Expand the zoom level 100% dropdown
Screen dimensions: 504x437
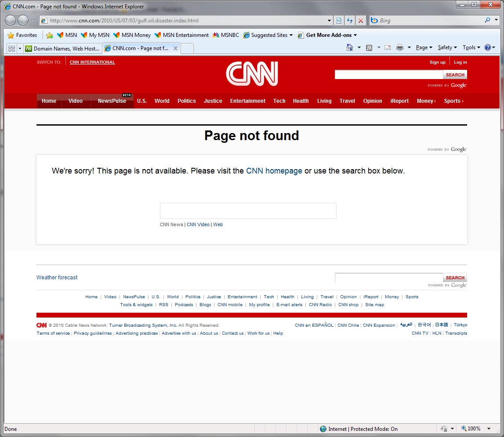(x=489, y=429)
